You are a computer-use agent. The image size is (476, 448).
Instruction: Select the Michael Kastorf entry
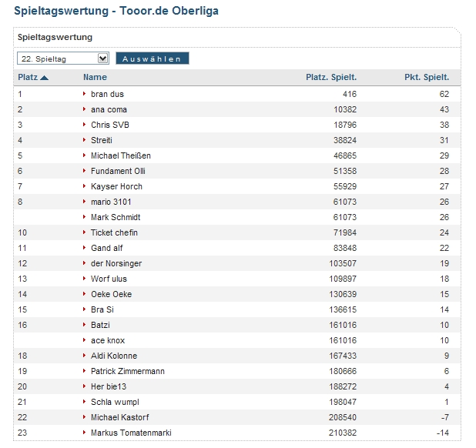point(120,417)
